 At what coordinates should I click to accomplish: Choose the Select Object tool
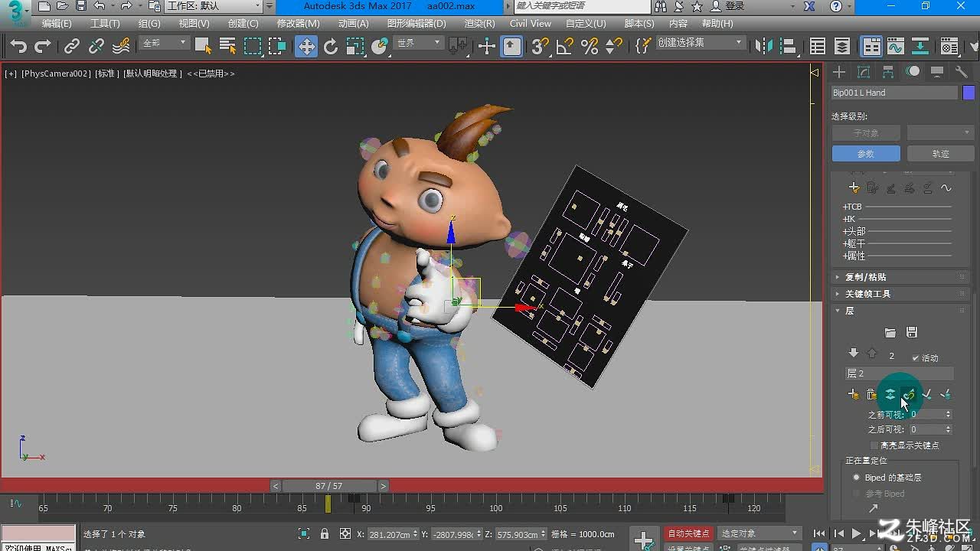(203, 47)
